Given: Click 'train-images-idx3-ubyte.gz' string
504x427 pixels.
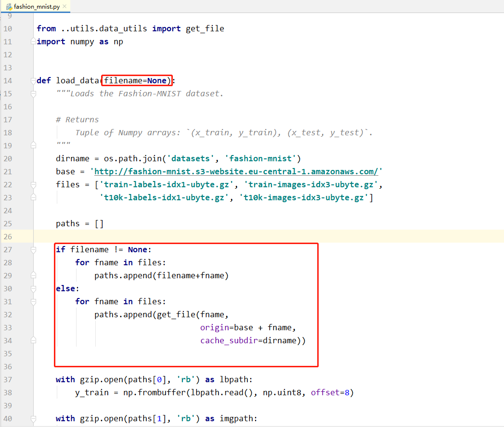Looking at the screenshot, I should point(311,184).
